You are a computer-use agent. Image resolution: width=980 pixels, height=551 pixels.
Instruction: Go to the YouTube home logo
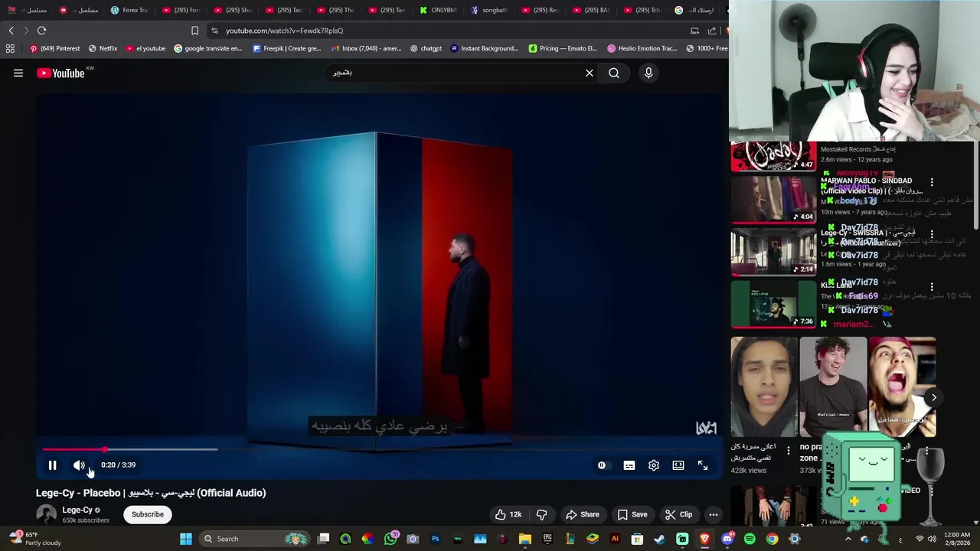(x=60, y=73)
